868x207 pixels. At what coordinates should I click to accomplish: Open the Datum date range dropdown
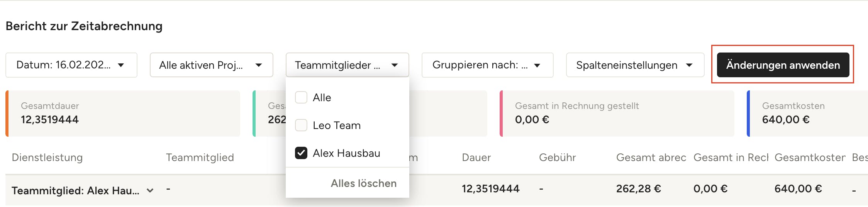71,65
